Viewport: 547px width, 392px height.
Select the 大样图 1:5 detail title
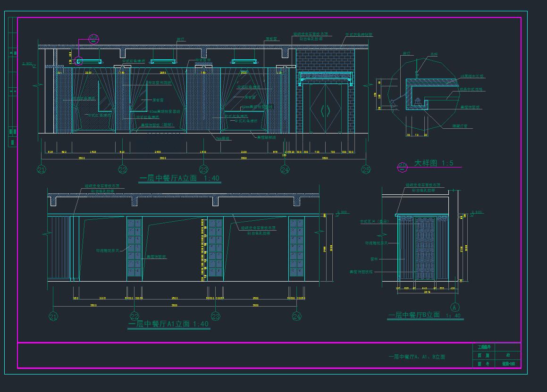434,163
